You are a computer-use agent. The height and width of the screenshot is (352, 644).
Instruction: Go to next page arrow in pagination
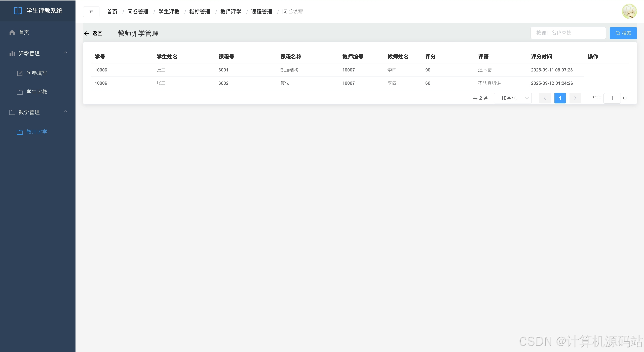coord(575,98)
